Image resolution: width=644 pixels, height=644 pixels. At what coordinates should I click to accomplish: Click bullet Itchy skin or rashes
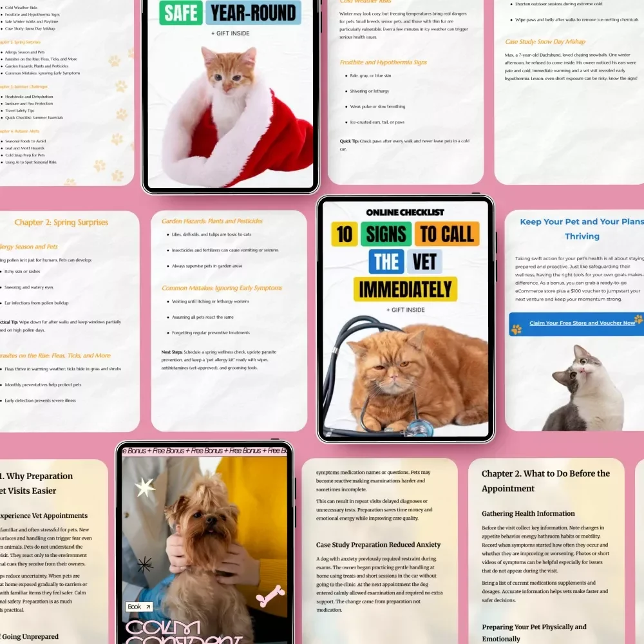click(22, 272)
